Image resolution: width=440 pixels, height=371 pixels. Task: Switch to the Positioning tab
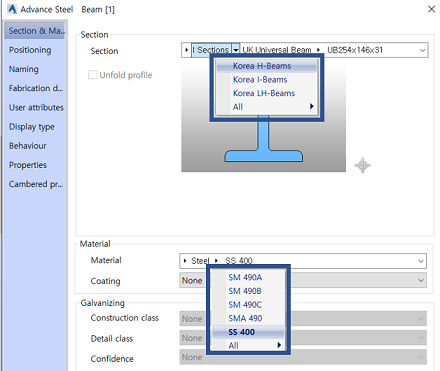click(30, 50)
